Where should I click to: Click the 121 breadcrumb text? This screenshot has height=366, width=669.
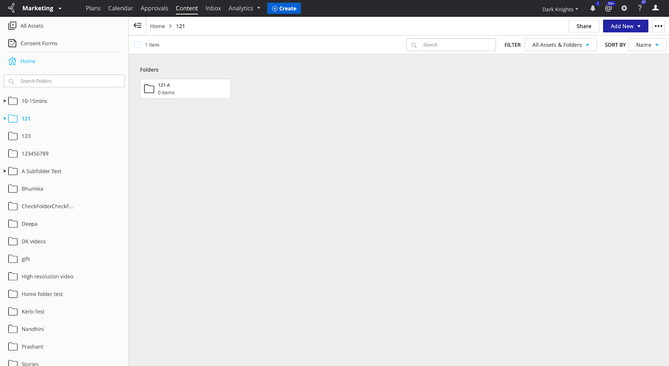[180, 26]
